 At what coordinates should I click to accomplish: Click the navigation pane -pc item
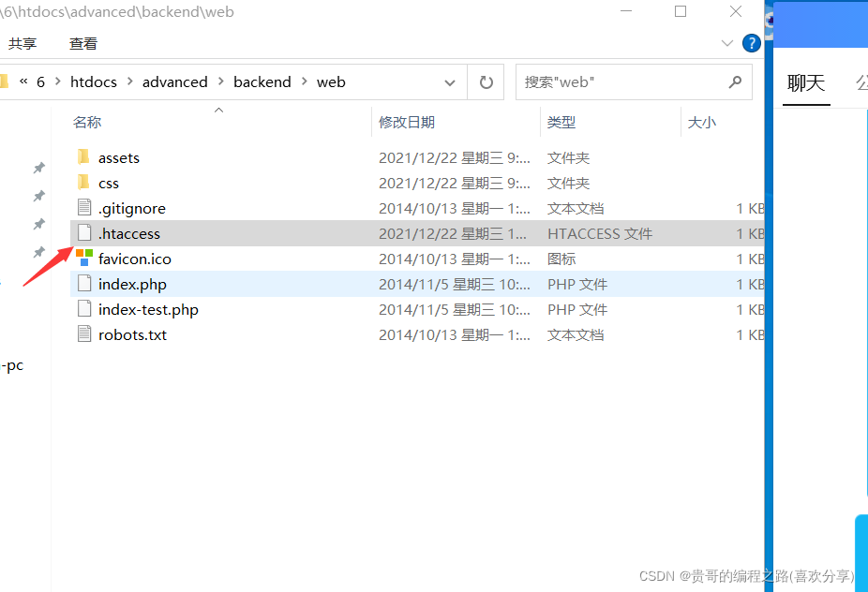coord(11,365)
